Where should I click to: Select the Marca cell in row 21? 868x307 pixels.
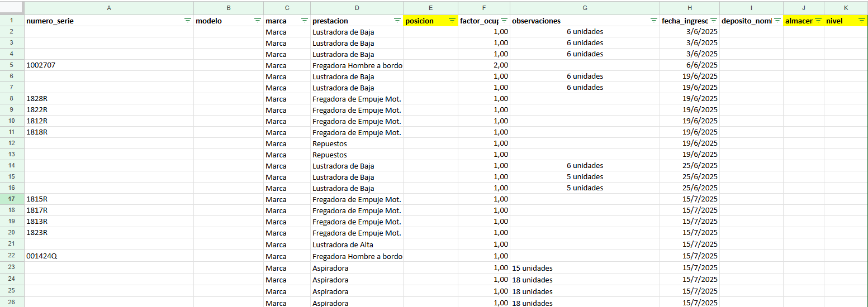coord(287,244)
